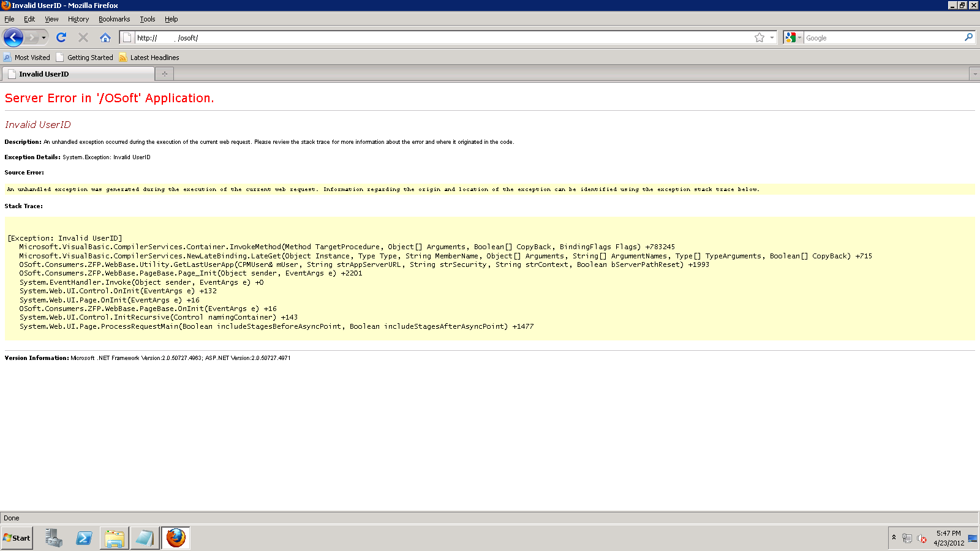The image size is (980, 551).
Task: Open a new tab
Action: click(x=164, y=74)
